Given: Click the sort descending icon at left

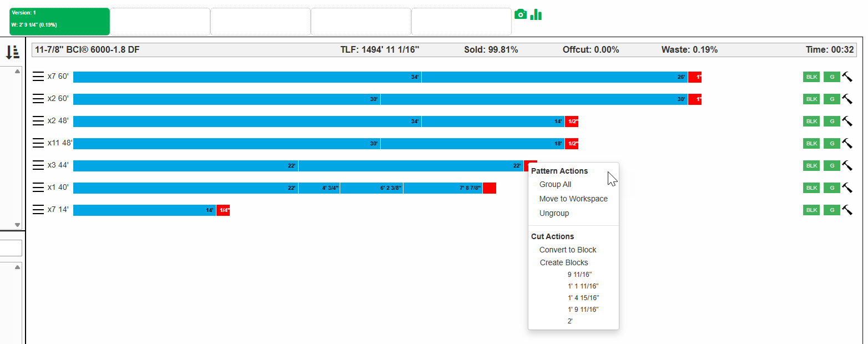Looking at the screenshot, I should [x=13, y=52].
